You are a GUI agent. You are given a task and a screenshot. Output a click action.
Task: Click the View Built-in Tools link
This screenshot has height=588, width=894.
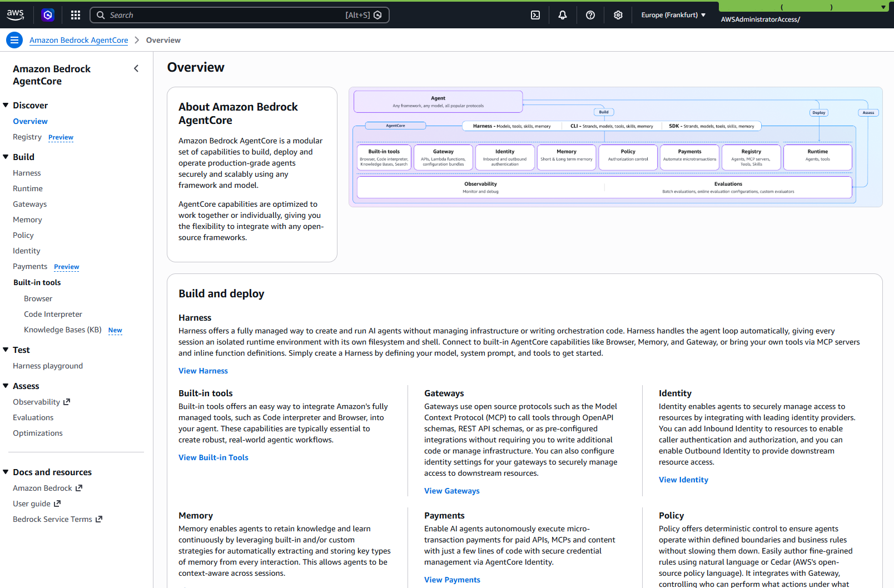pos(213,457)
